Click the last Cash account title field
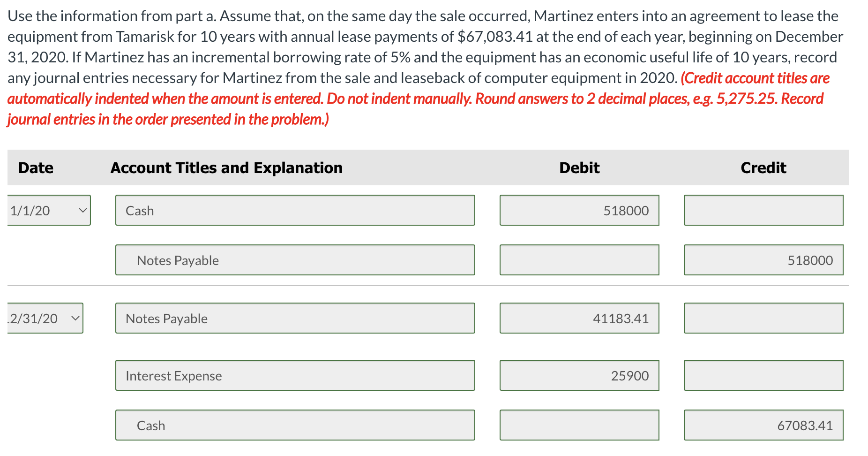 point(294,425)
